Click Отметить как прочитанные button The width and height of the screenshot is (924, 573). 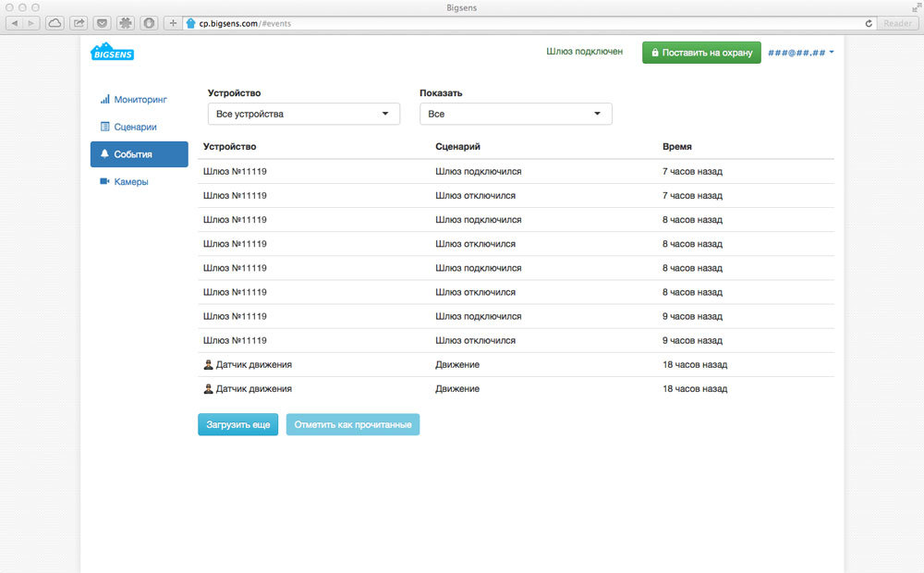353,424
